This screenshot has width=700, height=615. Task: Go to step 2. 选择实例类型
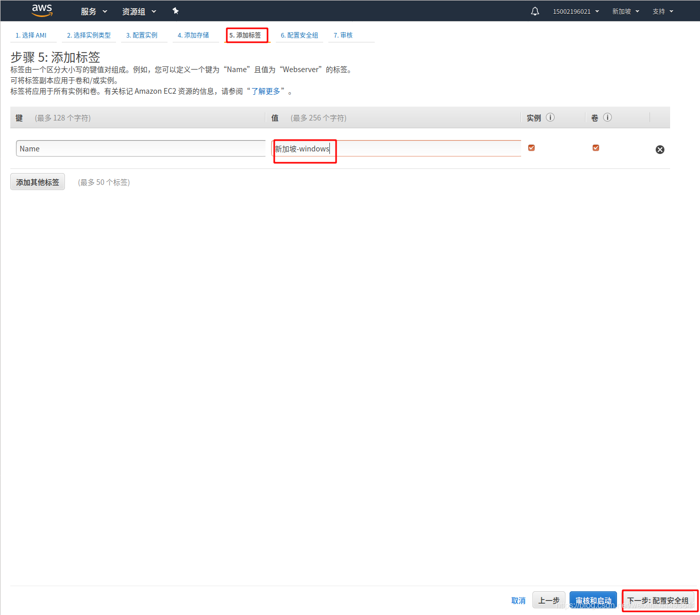(89, 36)
